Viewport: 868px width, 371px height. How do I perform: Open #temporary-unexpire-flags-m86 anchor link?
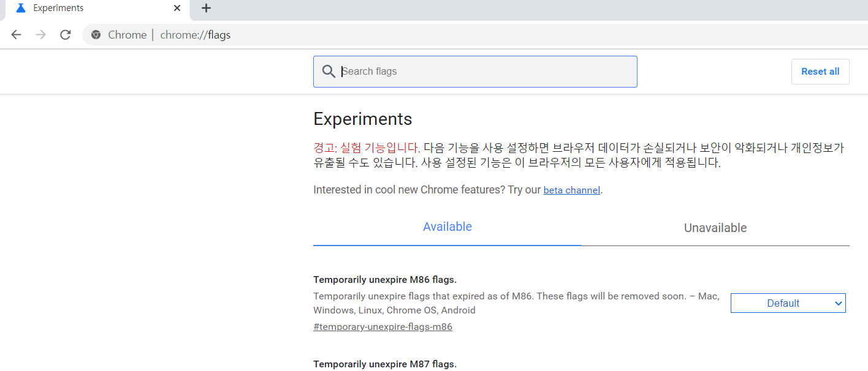(x=383, y=327)
